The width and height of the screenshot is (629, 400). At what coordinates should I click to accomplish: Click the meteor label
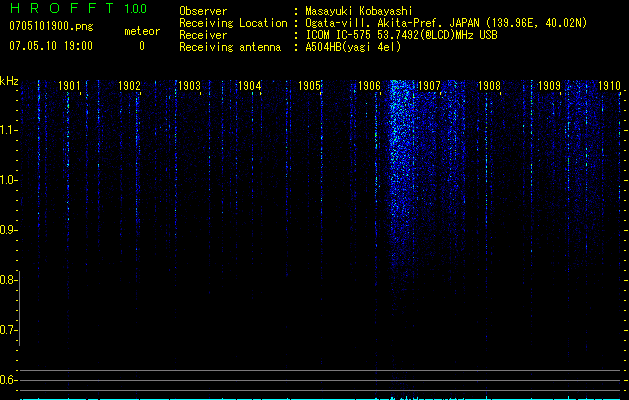point(142,31)
